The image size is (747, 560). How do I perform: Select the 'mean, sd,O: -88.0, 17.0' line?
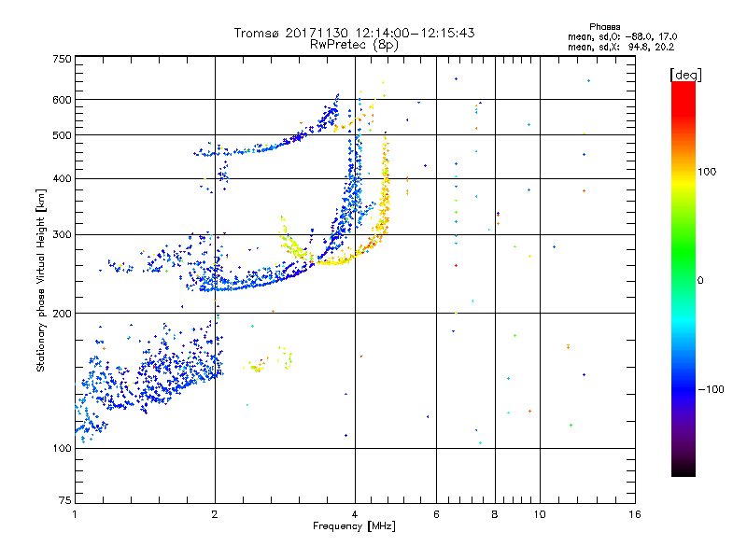pyautogui.click(x=622, y=36)
